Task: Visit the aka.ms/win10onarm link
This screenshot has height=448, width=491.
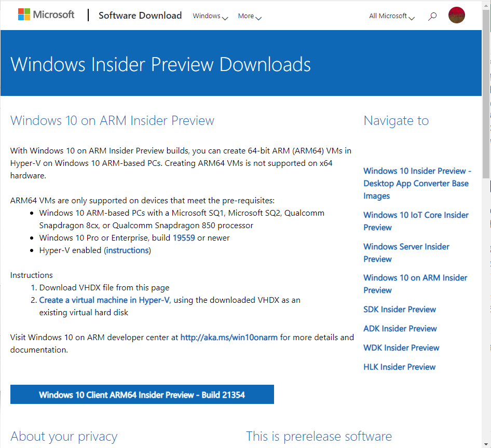Action: [229, 337]
